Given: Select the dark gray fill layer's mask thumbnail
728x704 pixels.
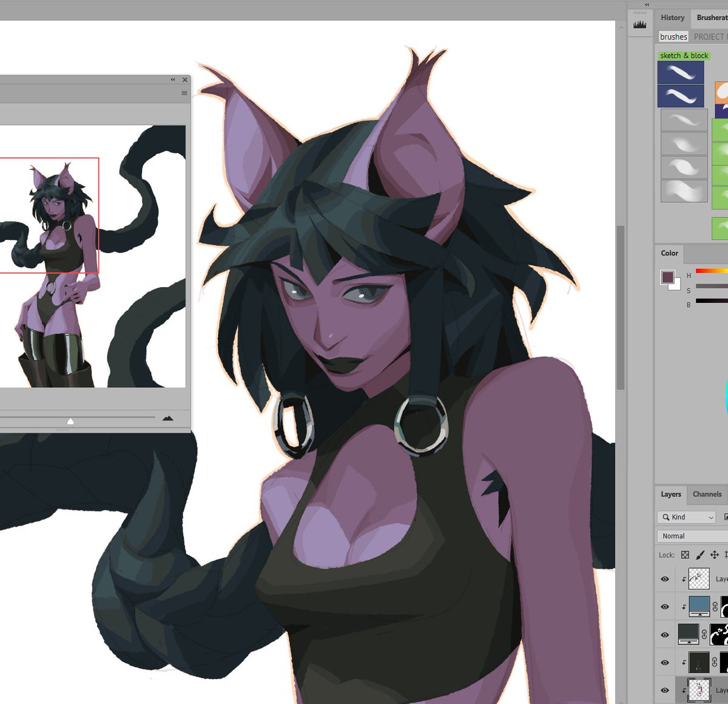Looking at the screenshot, I should [x=720, y=634].
